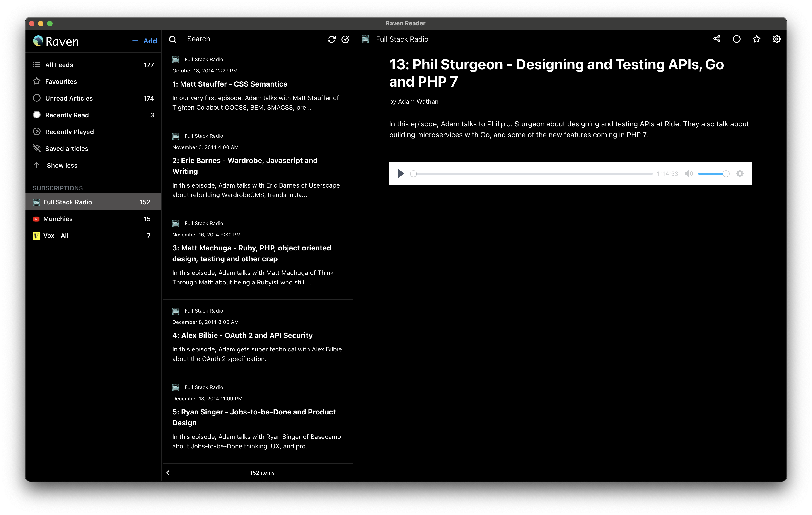
Task: Click the play button to start episode
Action: pos(401,173)
